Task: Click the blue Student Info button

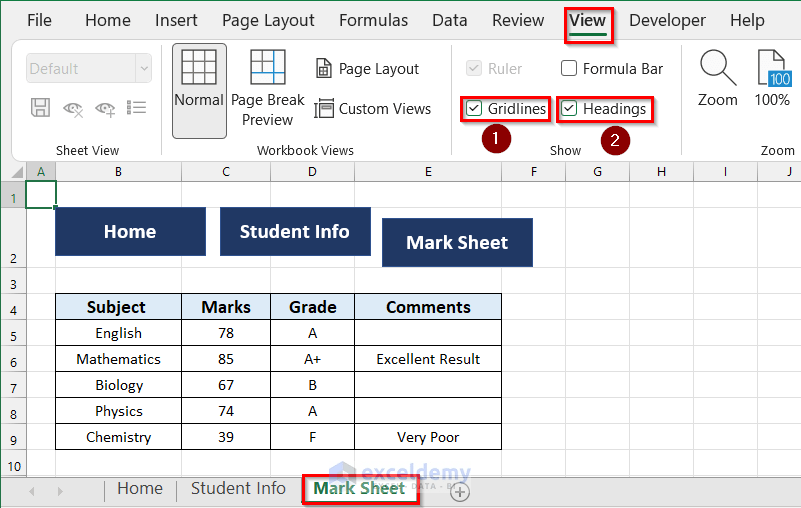Action: click(295, 232)
